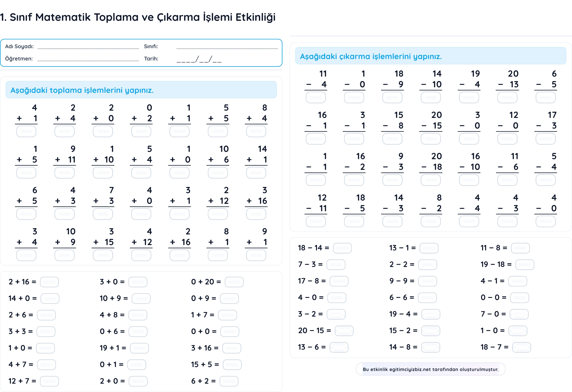Click the egitimciyizbiz.net footer credit text
Screen dimensions: 572x392
[430, 369]
